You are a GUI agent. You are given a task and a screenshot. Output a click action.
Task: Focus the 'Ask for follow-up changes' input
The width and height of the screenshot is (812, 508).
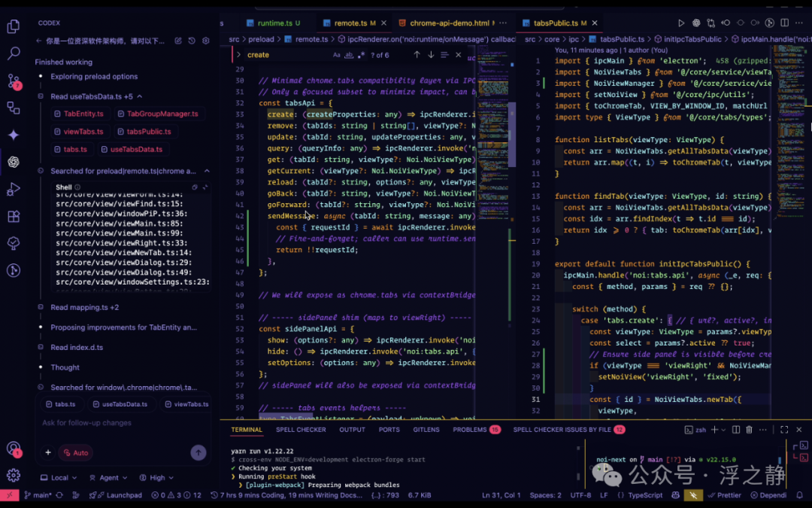coord(124,423)
